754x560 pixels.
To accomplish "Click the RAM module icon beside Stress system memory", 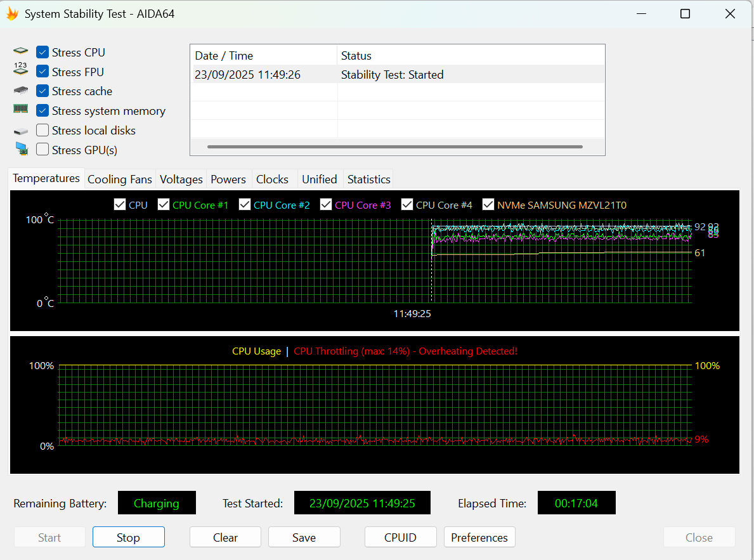I will click(x=21, y=108).
